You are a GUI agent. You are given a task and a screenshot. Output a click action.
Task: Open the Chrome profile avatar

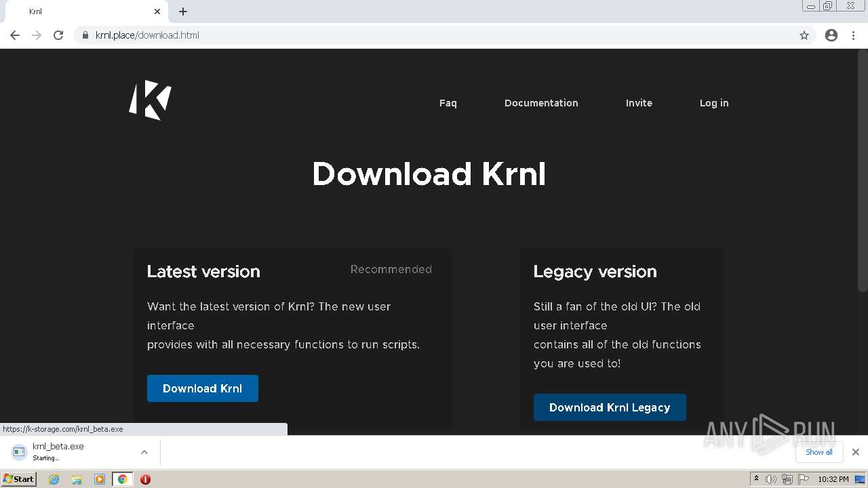pos(831,35)
